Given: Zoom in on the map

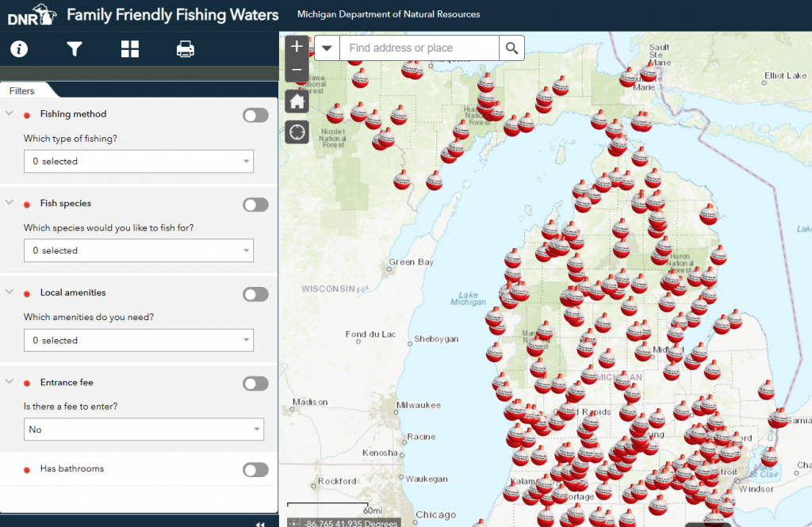Looking at the screenshot, I should (x=297, y=47).
